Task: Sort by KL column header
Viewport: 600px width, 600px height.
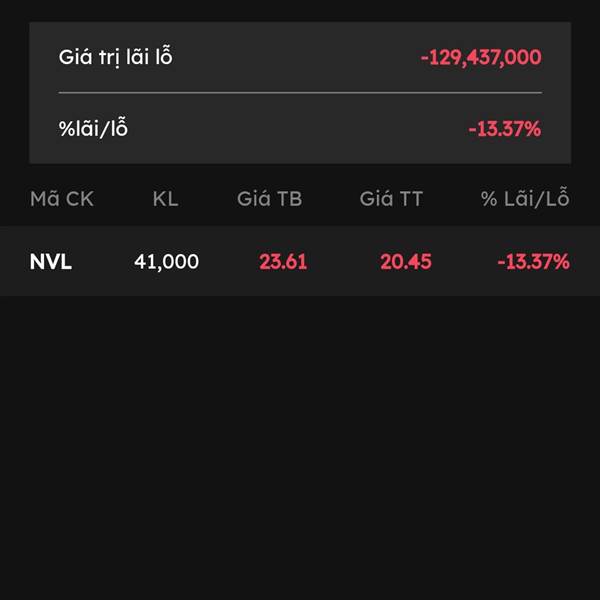Action: pyautogui.click(x=165, y=199)
